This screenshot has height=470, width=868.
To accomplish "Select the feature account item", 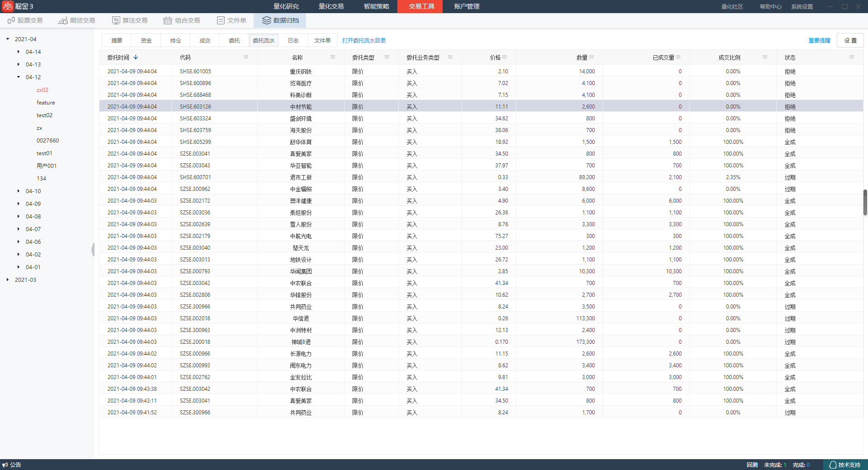I will [x=46, y=103].
